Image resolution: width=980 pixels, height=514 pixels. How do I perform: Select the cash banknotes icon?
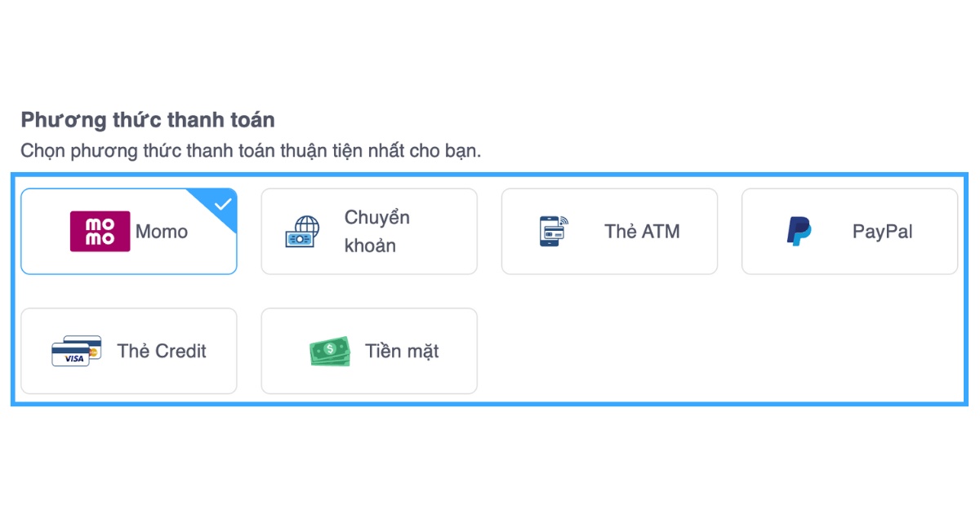point(328,351)
